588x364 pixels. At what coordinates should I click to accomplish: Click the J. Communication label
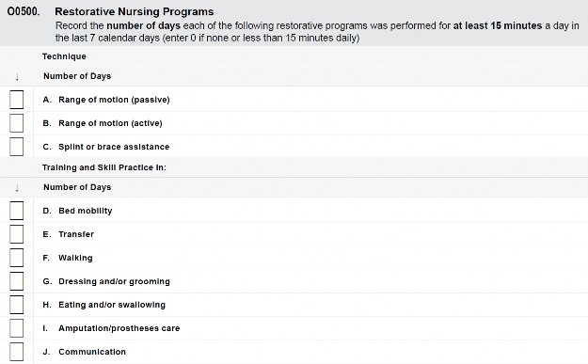85,352
